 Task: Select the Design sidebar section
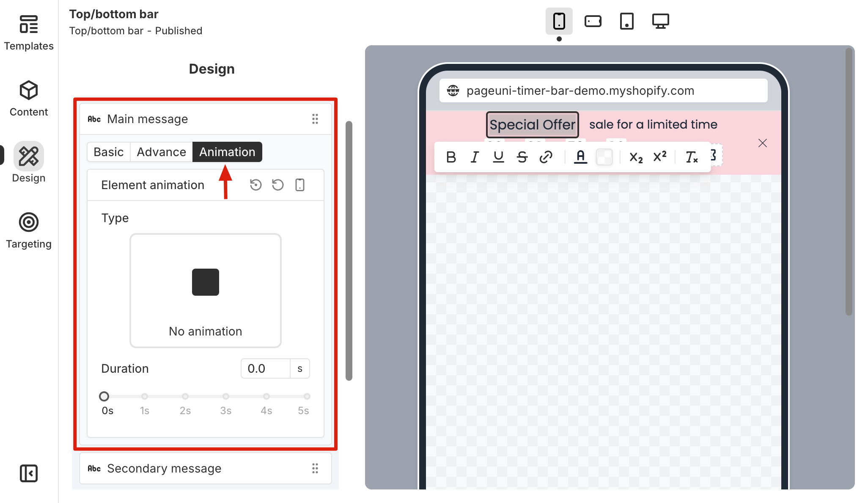(x=29, y=162)
